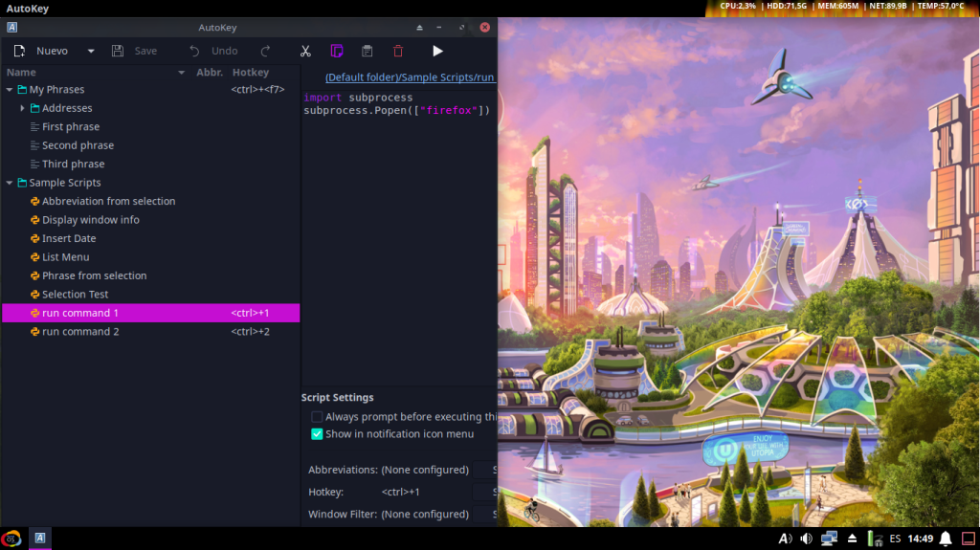The width and height of the screenshot is (980, 550).
Task: Collapse the My Phrases folder
Action: point(10,90)
